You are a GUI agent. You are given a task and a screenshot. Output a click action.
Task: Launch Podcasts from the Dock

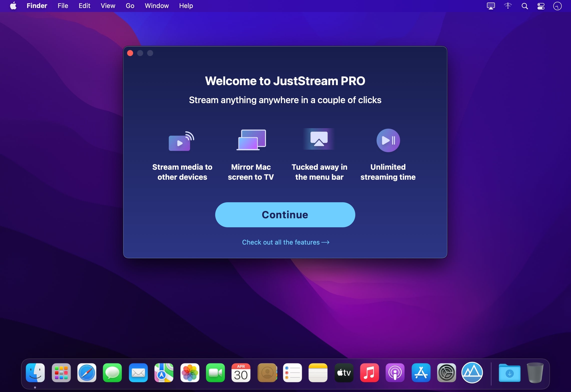coord(395,373)
